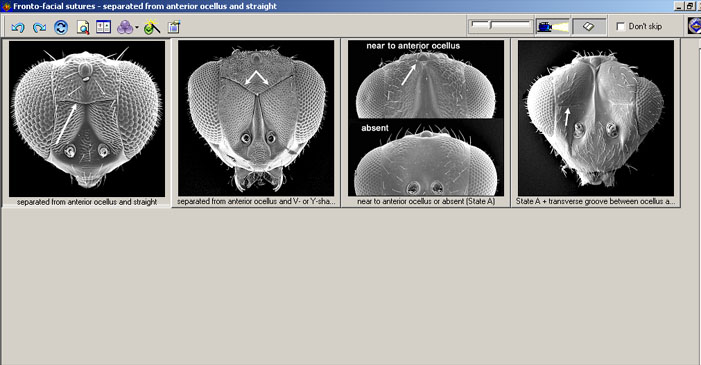Click the purple three-spheres icon

click(125, 27)
